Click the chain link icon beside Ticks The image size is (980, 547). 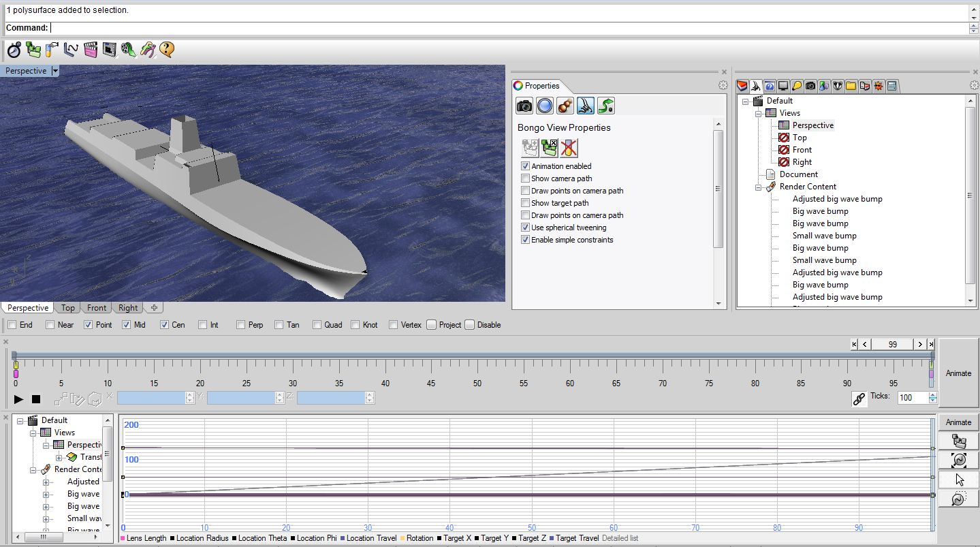(859, 398)
